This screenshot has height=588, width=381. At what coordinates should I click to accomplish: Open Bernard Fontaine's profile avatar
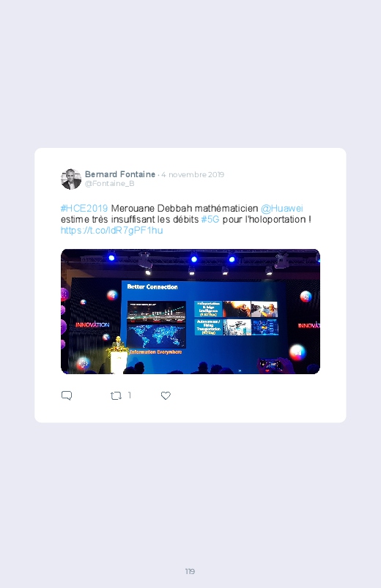coord(71,179)
